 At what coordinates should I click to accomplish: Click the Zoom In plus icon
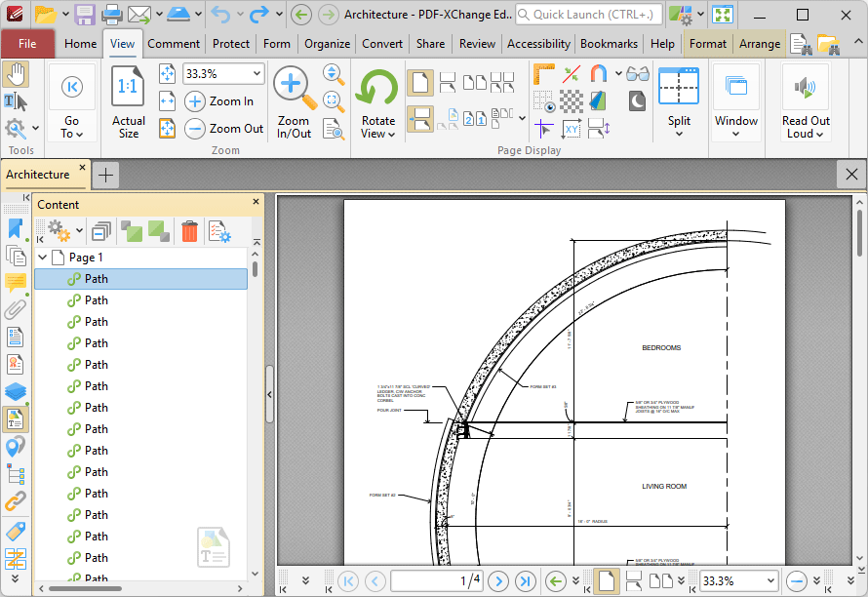(195, 101)
